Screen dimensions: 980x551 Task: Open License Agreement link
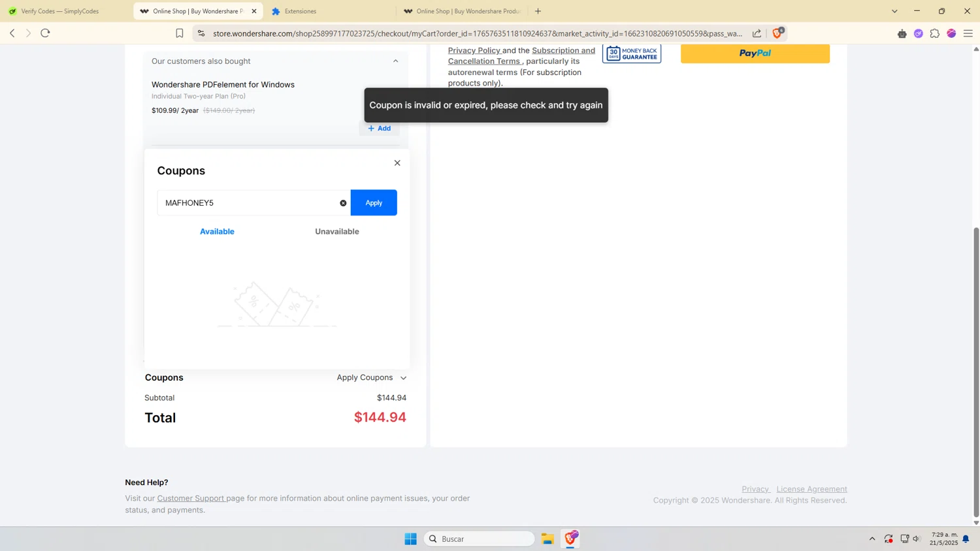pos(811,489)
